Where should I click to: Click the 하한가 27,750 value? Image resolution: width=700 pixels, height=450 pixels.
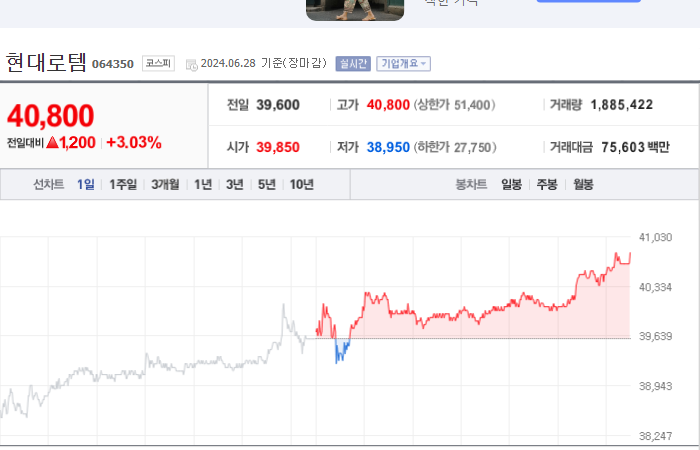point(454,147)
